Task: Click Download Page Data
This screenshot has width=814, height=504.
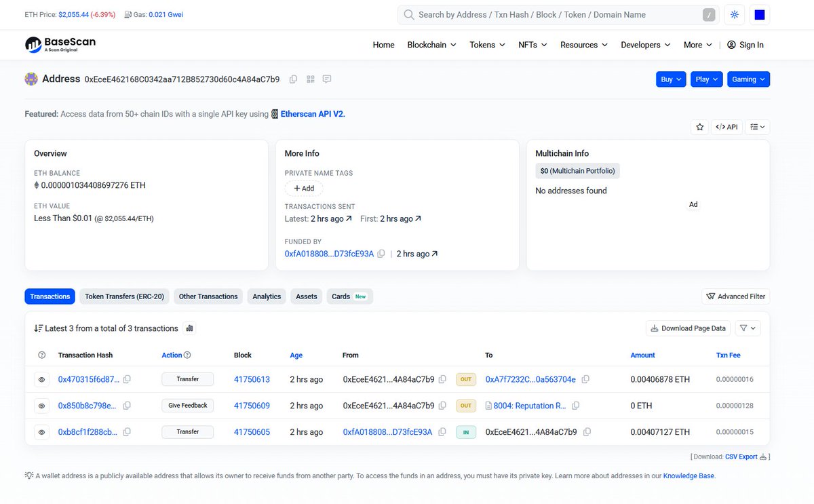Action: click(688, 328)
